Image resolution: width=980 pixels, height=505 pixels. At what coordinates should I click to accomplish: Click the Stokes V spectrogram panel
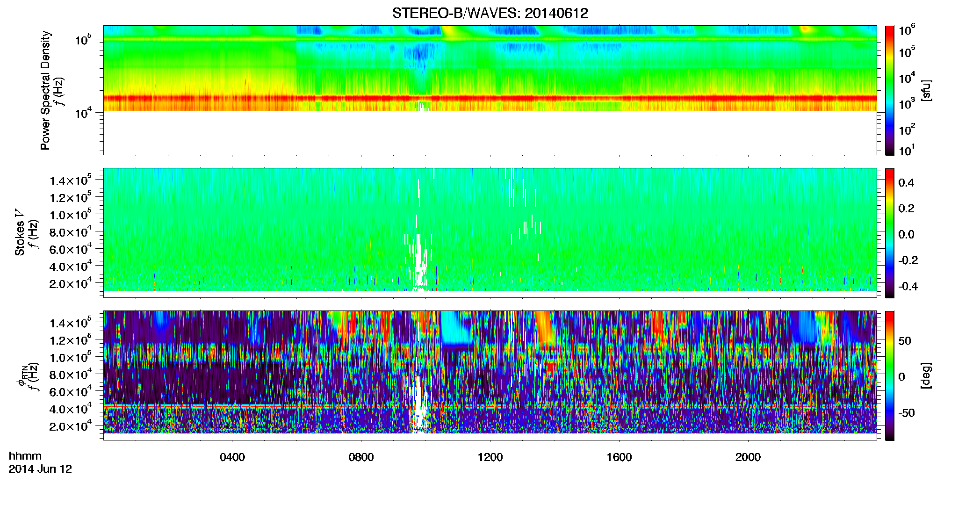490,233
